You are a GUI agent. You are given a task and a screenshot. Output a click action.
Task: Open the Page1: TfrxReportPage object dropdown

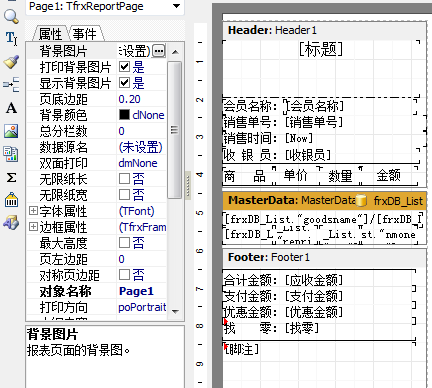pyautogui.click(x=177, y=6)
